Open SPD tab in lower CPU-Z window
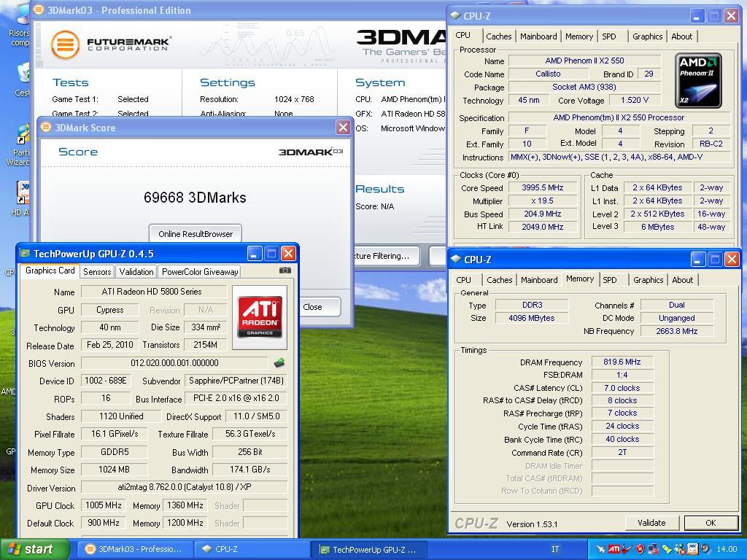The height and width of the screenshot is (560, 747). tap(610, 280)
